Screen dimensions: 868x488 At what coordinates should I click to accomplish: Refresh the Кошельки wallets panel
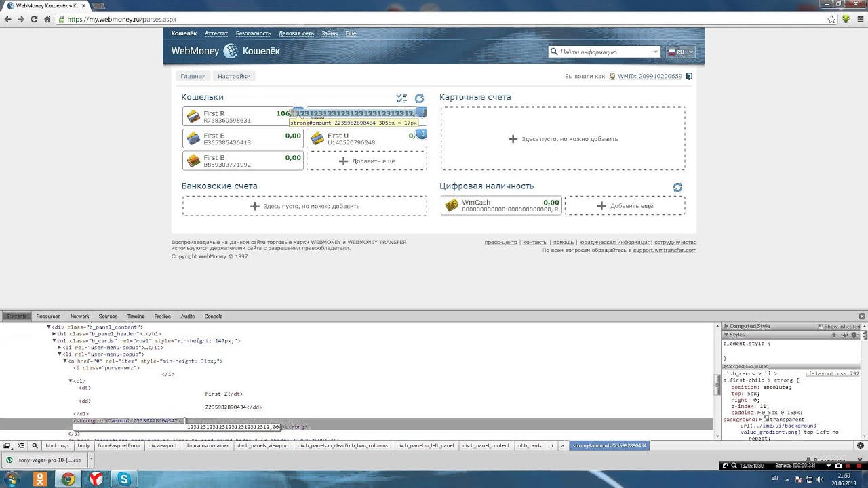[x=419, y=98]
